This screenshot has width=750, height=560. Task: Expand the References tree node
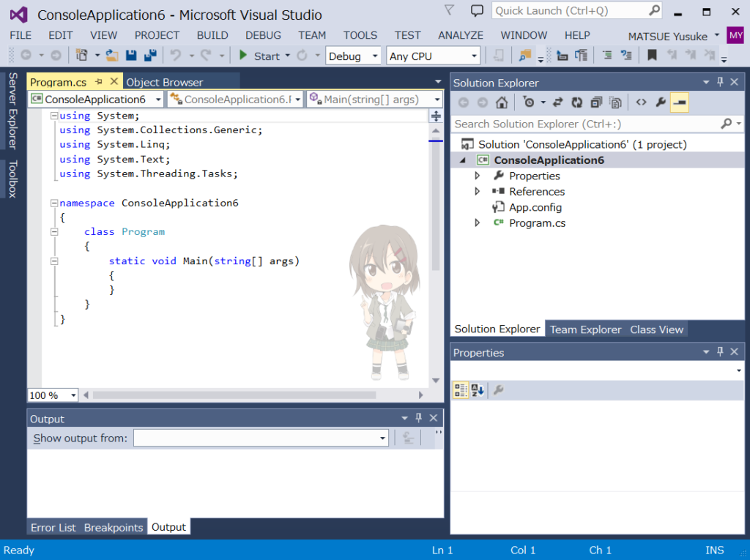(x=477, y=192)
